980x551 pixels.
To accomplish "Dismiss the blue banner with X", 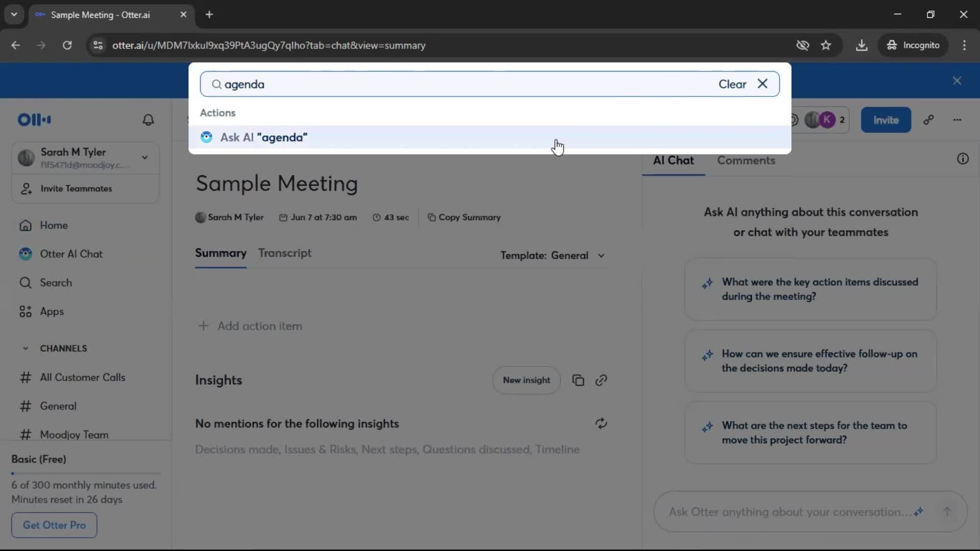I will 957,81.
